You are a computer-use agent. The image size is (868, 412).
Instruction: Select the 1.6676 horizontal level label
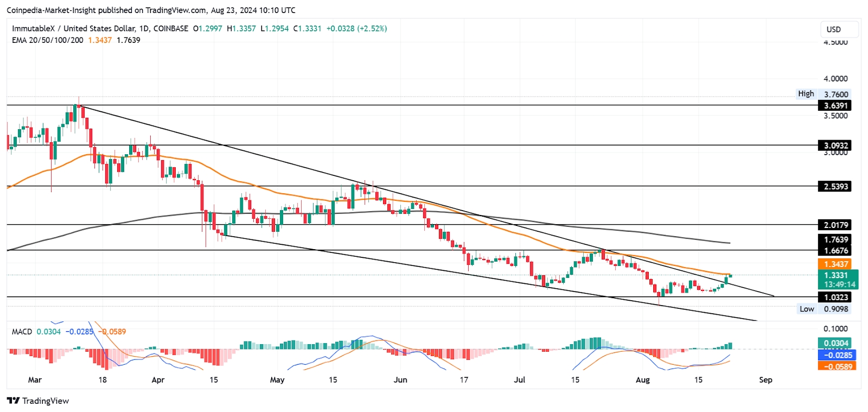click(835, 251)
